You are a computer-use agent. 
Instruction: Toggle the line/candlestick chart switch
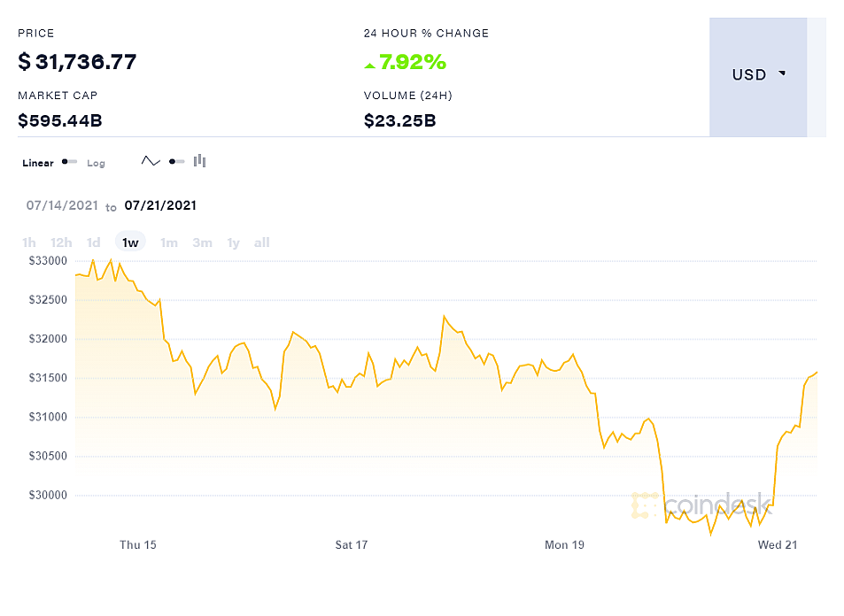pos(176,161)
